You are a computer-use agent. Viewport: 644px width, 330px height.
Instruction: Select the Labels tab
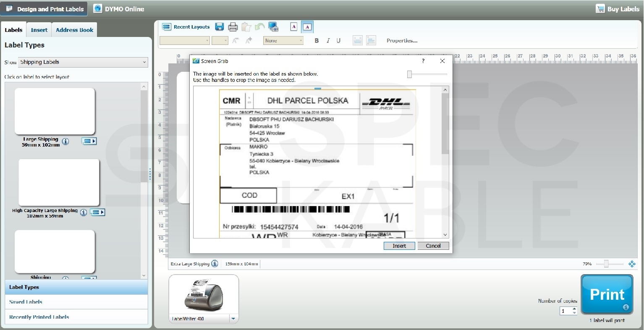coord(13,30)
